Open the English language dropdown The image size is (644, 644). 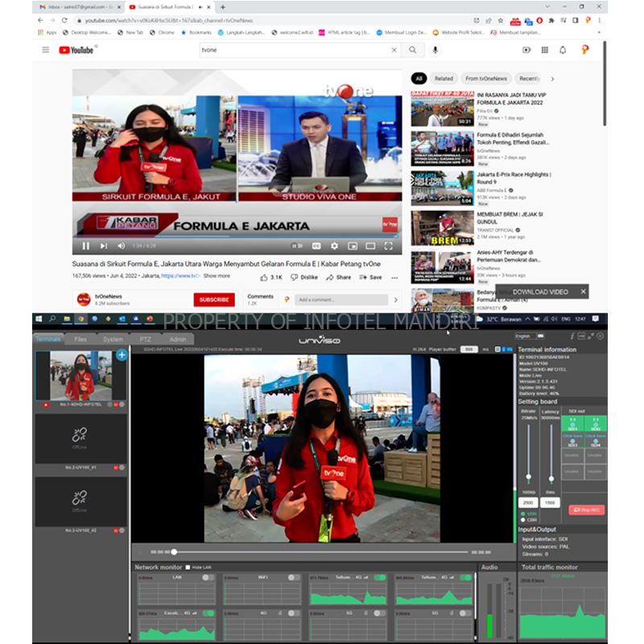530,336
